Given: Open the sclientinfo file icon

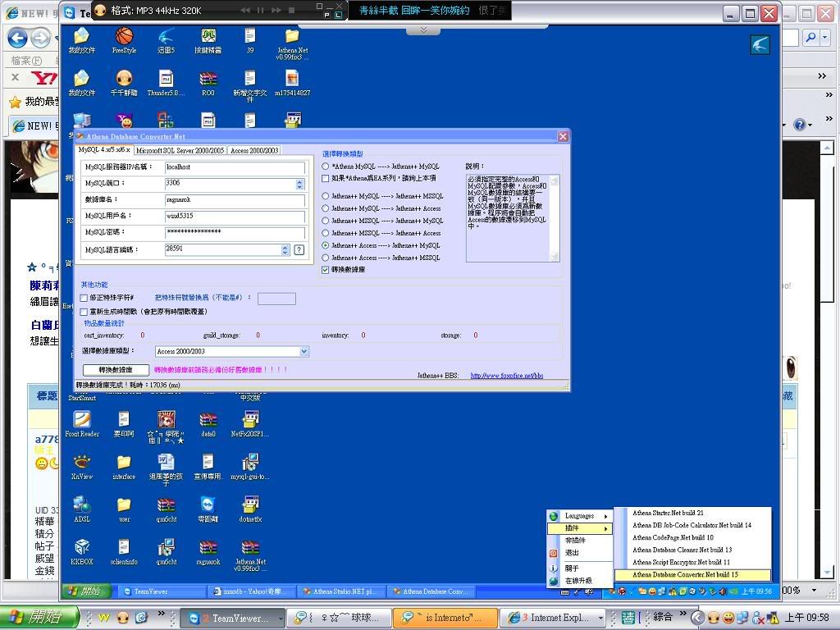Looking at the screenshot, I should pos(124,552).
